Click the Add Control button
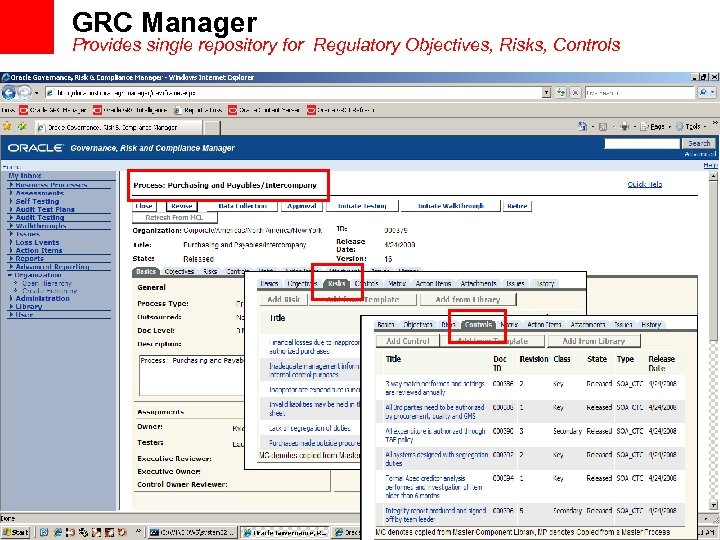This screenshot has height=540, width=720. 408,341
